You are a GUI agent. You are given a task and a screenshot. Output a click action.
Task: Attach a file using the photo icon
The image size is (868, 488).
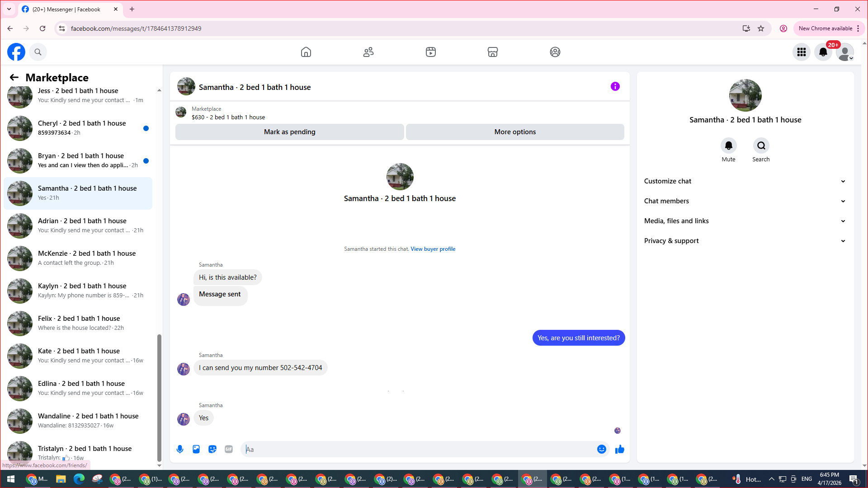tap(196, 449)
